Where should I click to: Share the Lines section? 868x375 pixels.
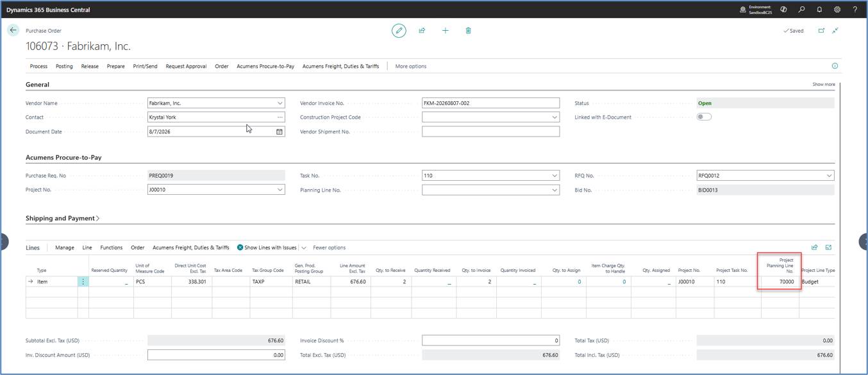(815, 247)
